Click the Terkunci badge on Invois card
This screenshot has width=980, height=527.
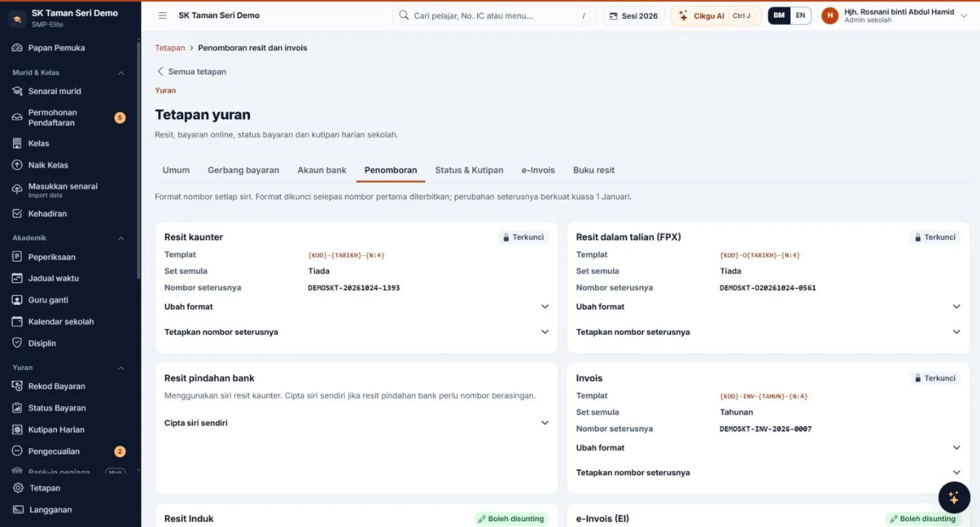[x=935, y=379]
